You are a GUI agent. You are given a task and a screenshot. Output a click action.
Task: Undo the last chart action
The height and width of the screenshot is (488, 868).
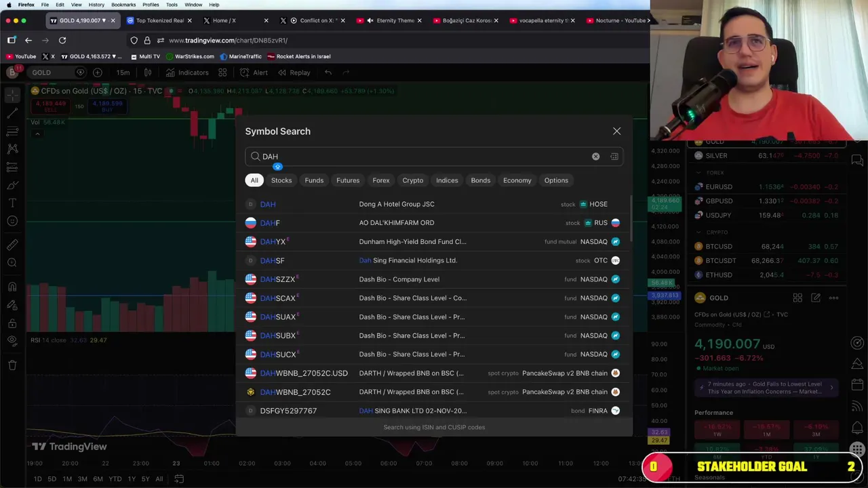click(x=328, y=73)
